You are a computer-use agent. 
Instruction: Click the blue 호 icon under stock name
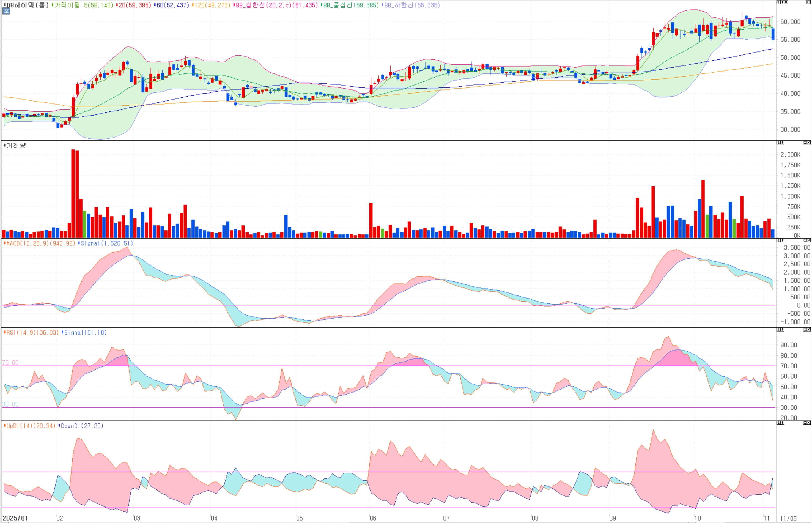click(6, 11)
